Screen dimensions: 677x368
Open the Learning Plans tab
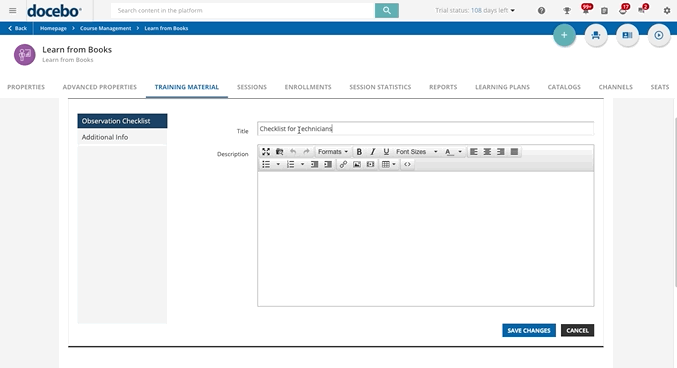point(502,87)
